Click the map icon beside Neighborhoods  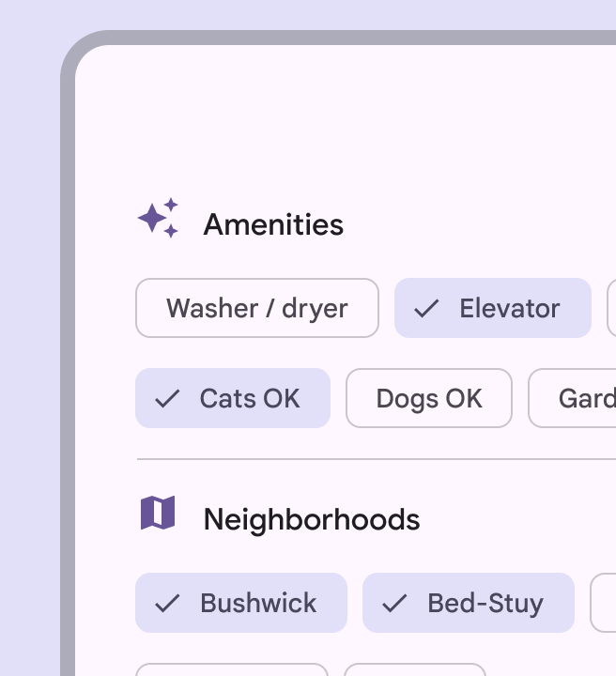coord(158,513)
